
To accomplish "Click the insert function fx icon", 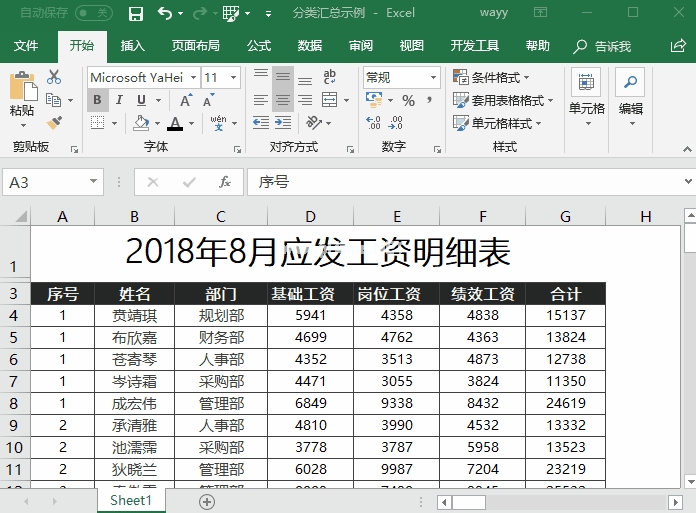I will click(225, 182).
